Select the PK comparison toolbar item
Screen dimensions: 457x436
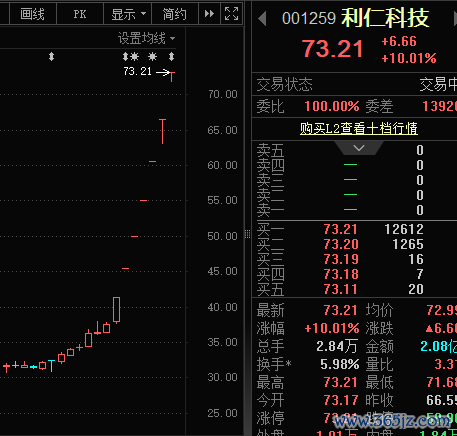80,14
